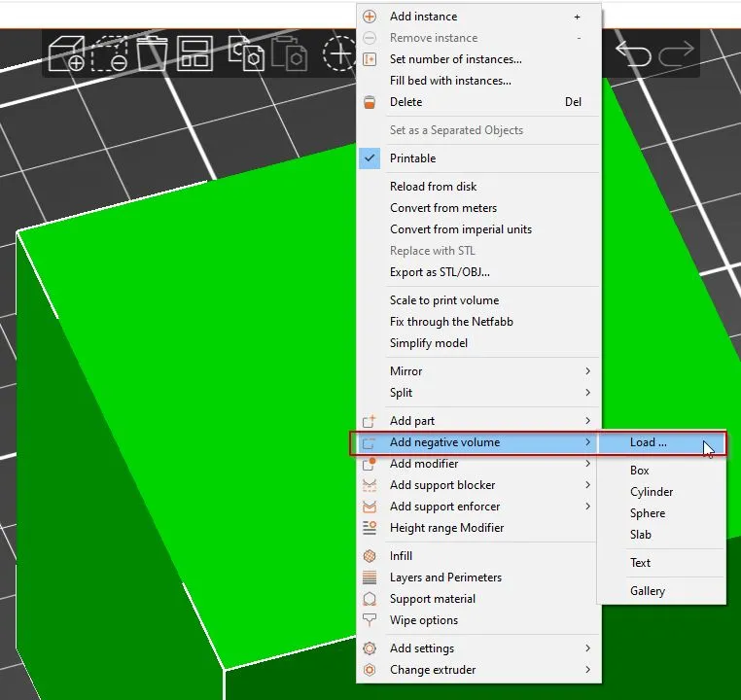Click the Add object toolbar icon

(x=67, y=53)
